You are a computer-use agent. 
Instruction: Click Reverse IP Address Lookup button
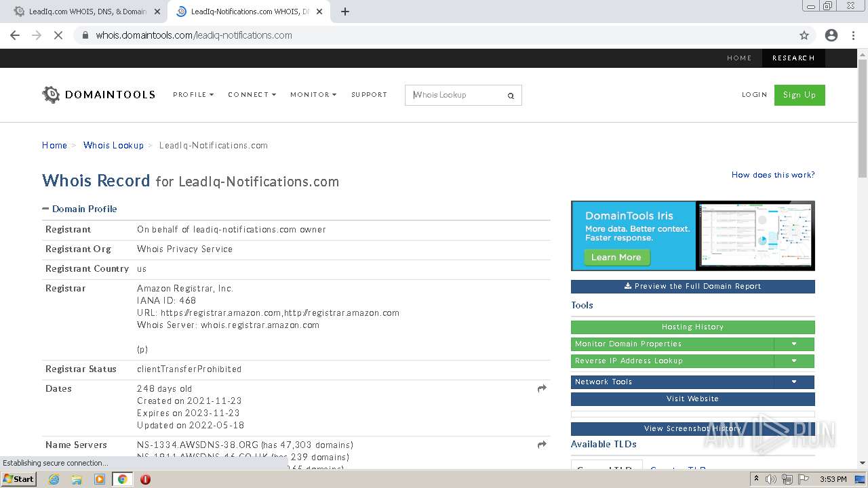[673, 361]
